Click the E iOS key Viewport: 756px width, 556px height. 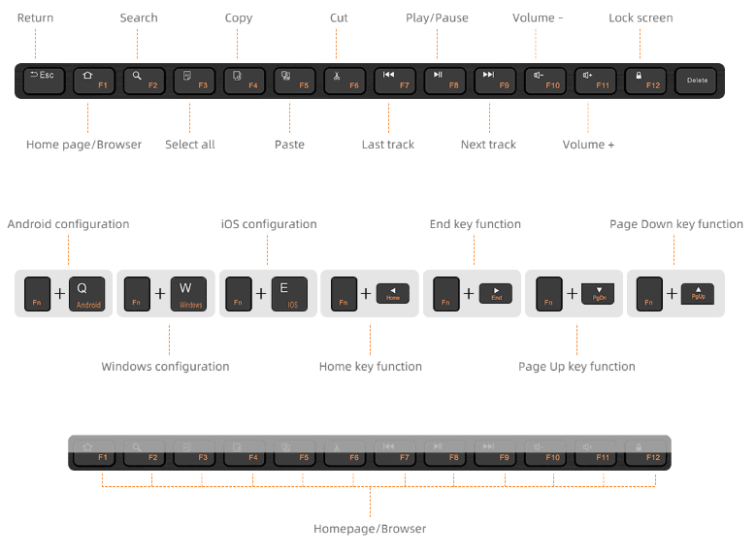(290, 294)
